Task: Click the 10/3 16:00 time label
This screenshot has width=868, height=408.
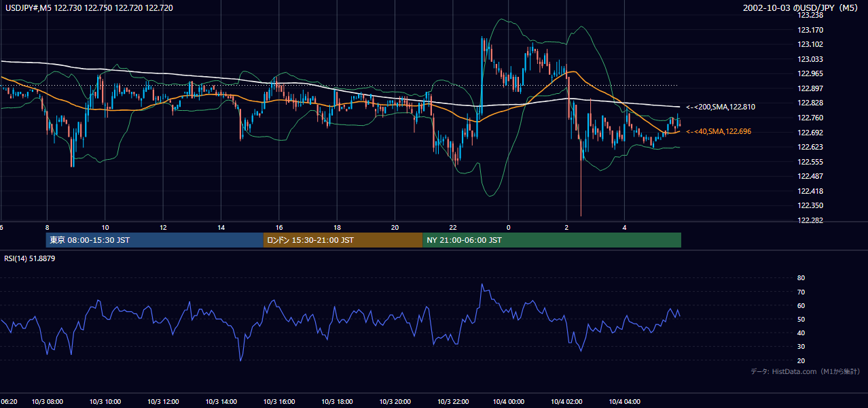Action: [280, 402]
